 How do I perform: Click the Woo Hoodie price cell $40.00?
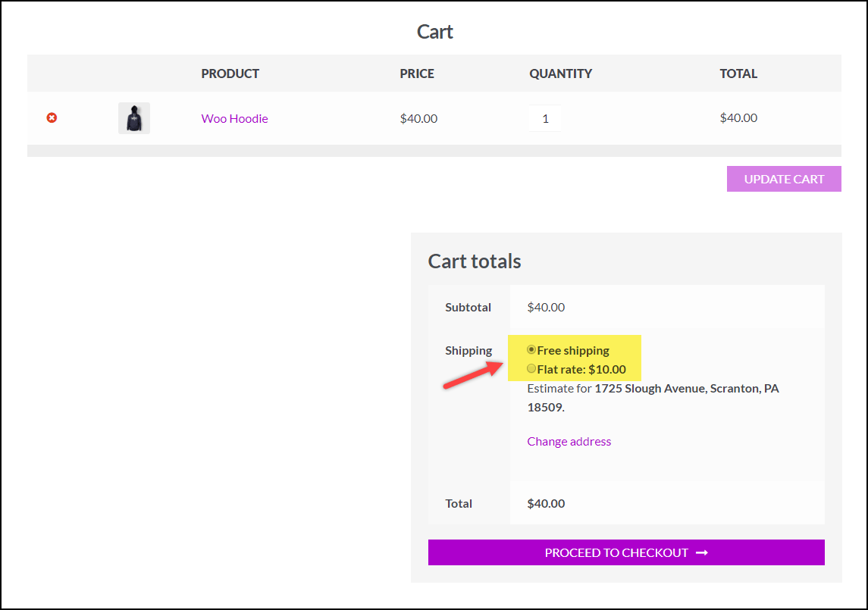pos(418,118)
